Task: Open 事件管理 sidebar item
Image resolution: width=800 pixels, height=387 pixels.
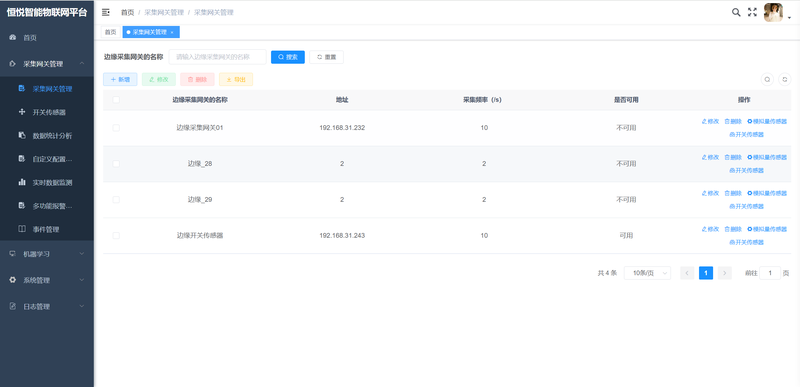Action: (47, 229)
